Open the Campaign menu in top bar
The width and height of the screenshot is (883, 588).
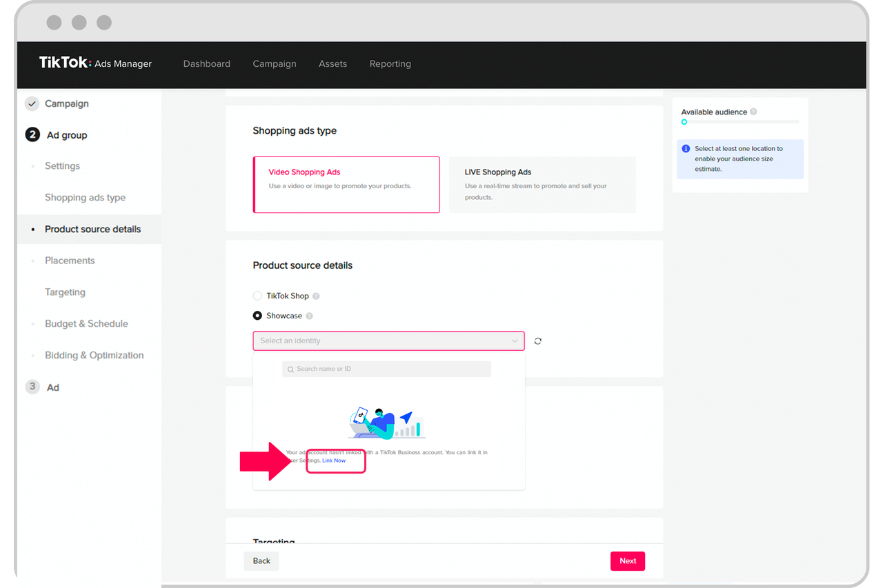click(275, 63)
